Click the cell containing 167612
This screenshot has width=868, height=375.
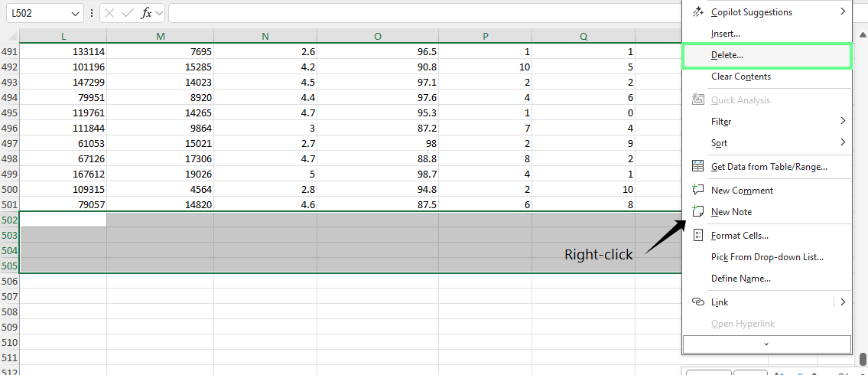pos(63,174)
